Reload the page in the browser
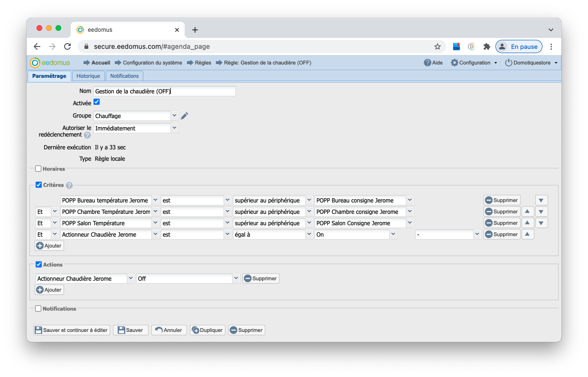This screenshot has height=377, width=588. [67, 46]
